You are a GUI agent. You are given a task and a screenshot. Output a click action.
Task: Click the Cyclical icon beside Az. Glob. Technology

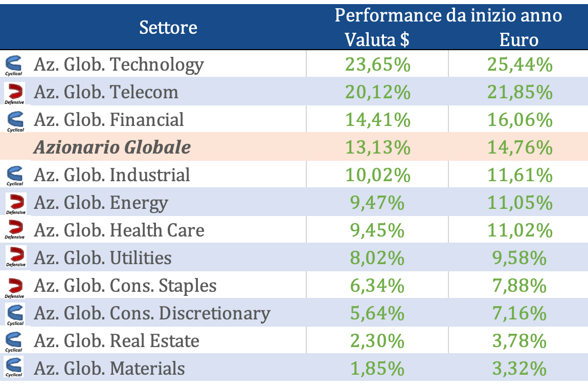tap(14, 64)
